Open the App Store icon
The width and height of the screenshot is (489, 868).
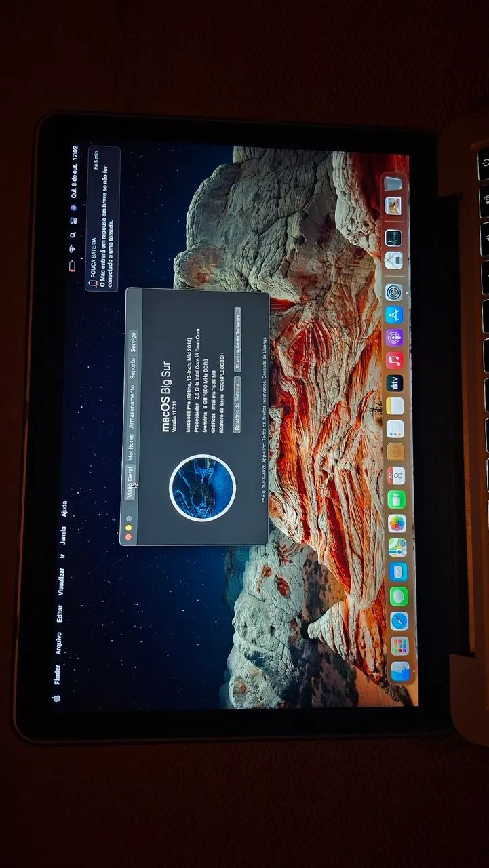[x=394, y=315]
